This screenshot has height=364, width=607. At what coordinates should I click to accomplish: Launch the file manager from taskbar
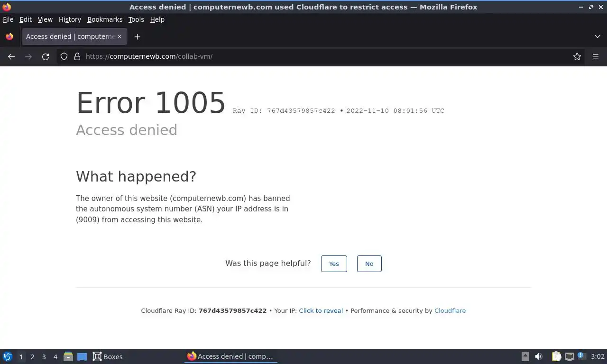(x=68, y=356)
